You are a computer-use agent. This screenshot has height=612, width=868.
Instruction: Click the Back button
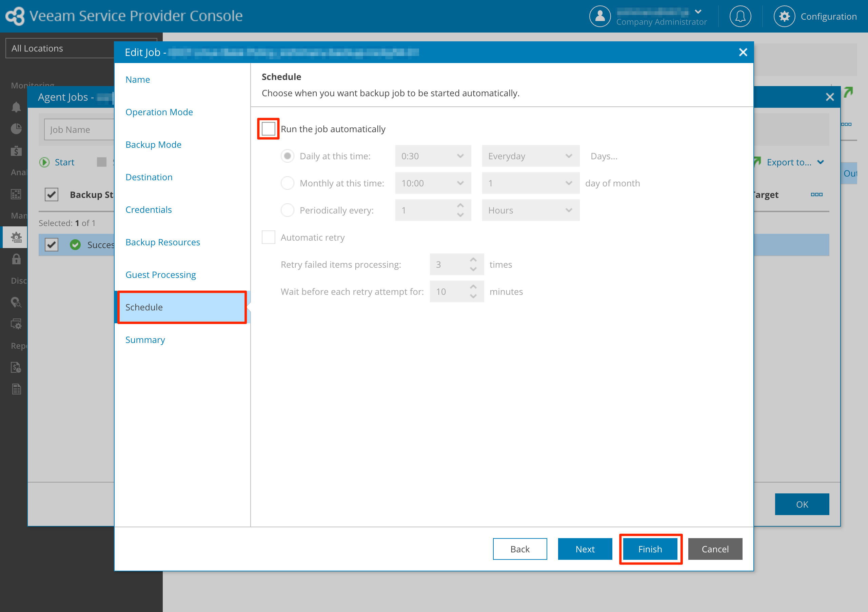pos(520,549)
